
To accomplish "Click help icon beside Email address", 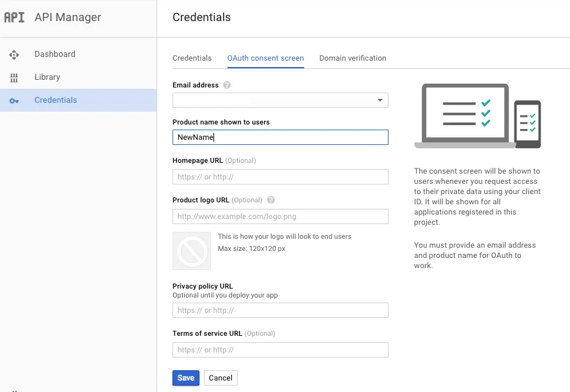I will (x=227, y=86).
